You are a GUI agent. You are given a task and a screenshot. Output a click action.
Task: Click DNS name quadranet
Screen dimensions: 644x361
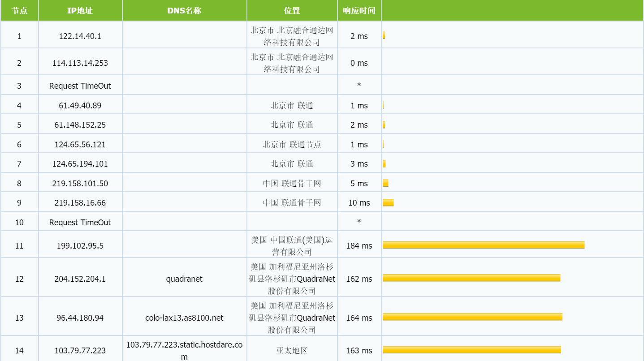coord(184,279)
